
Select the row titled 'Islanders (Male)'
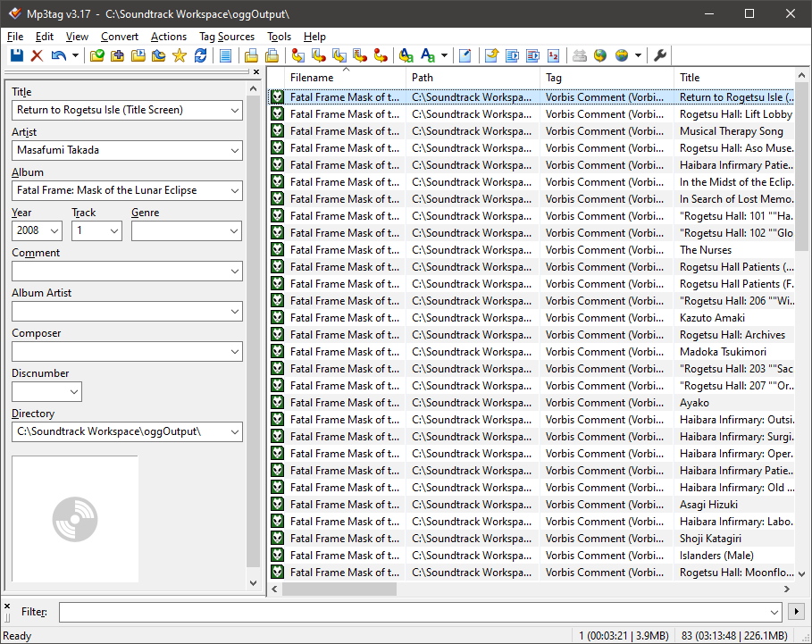(x=532, y=556)
